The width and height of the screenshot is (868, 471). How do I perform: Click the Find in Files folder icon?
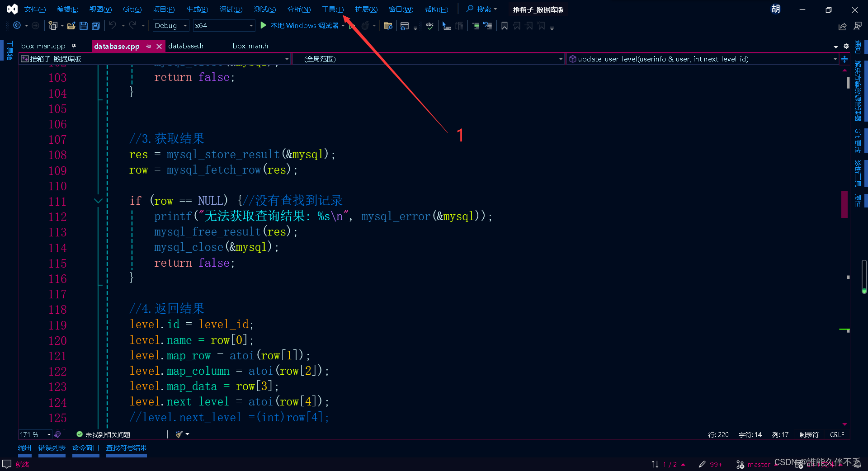[388, 26]
